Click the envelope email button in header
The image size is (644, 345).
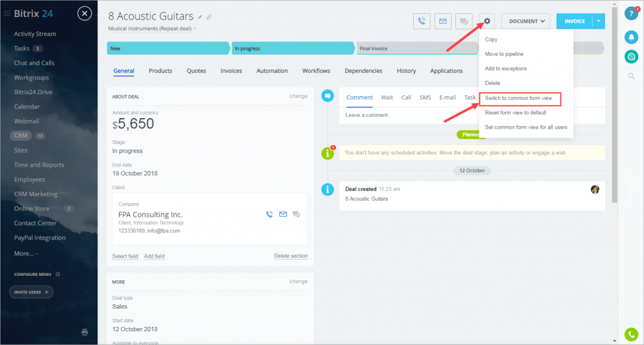click(443, 21)
